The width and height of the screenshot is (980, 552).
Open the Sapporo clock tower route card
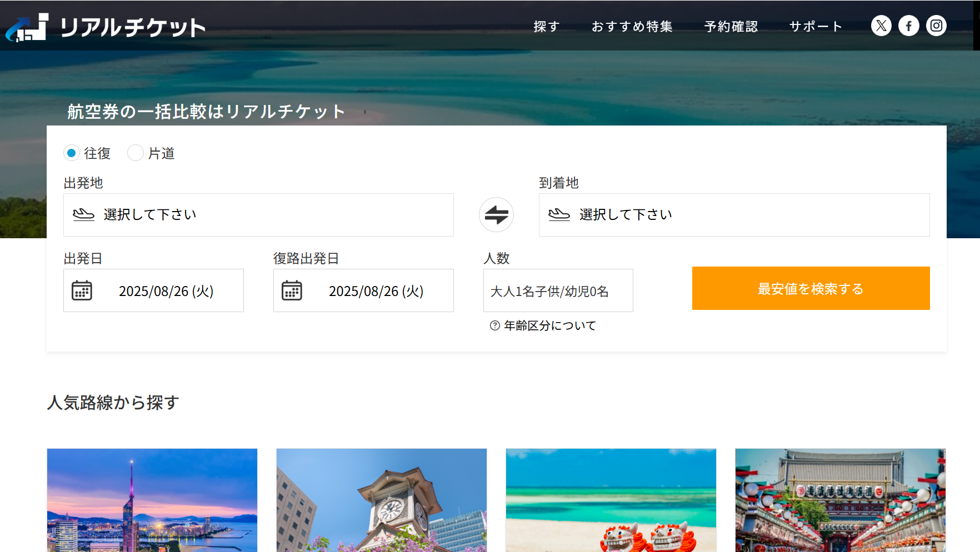[x=381, y=500]
